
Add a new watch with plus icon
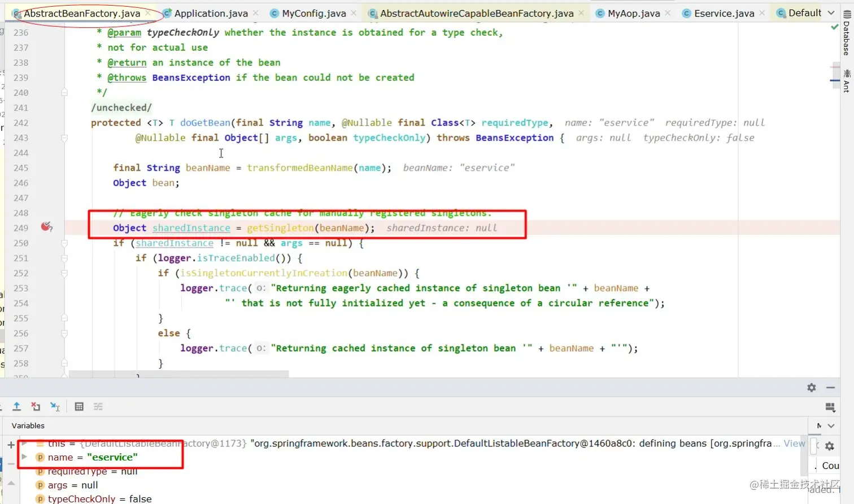11,445
